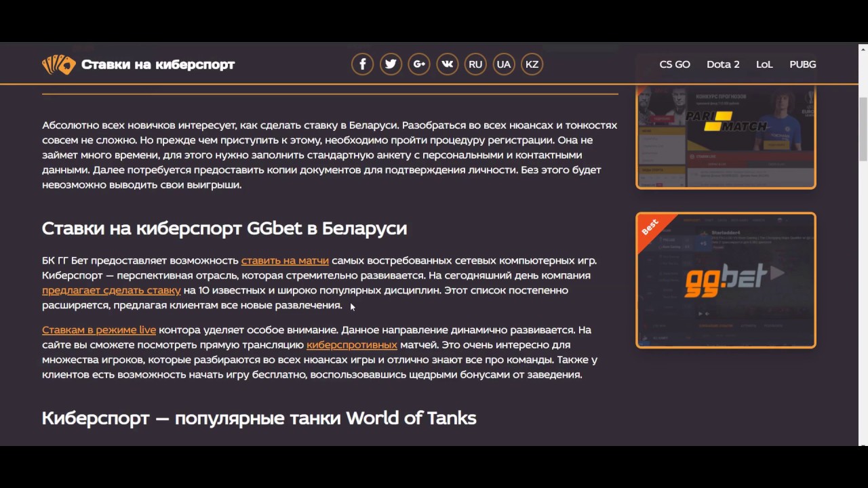The image size is (868, 488).
Task: Open the Google Plus social icon
Action: tap(419, 64)
